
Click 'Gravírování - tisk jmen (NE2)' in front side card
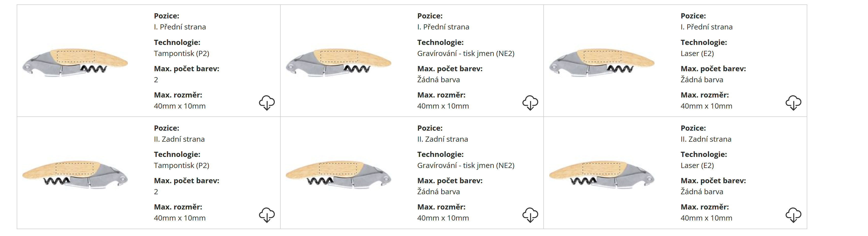coord(465,54)
